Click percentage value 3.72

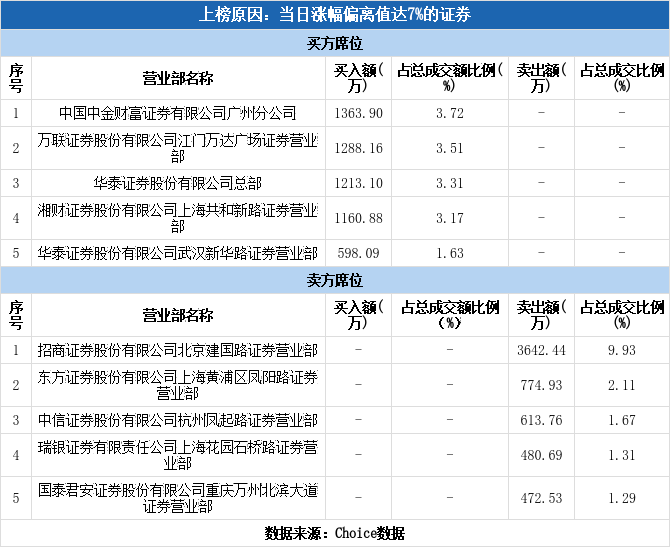[x=450, y=113]
